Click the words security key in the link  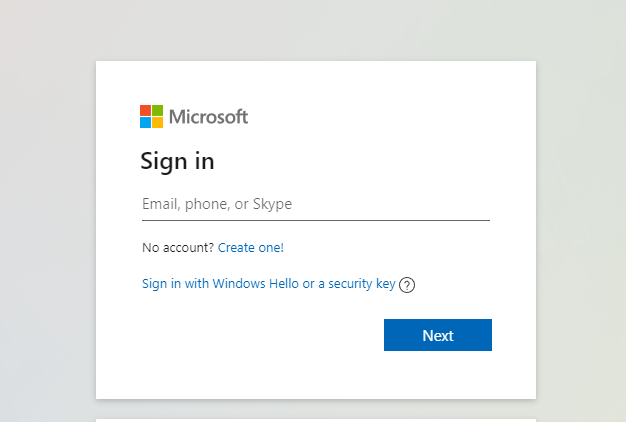click(362, 284)
